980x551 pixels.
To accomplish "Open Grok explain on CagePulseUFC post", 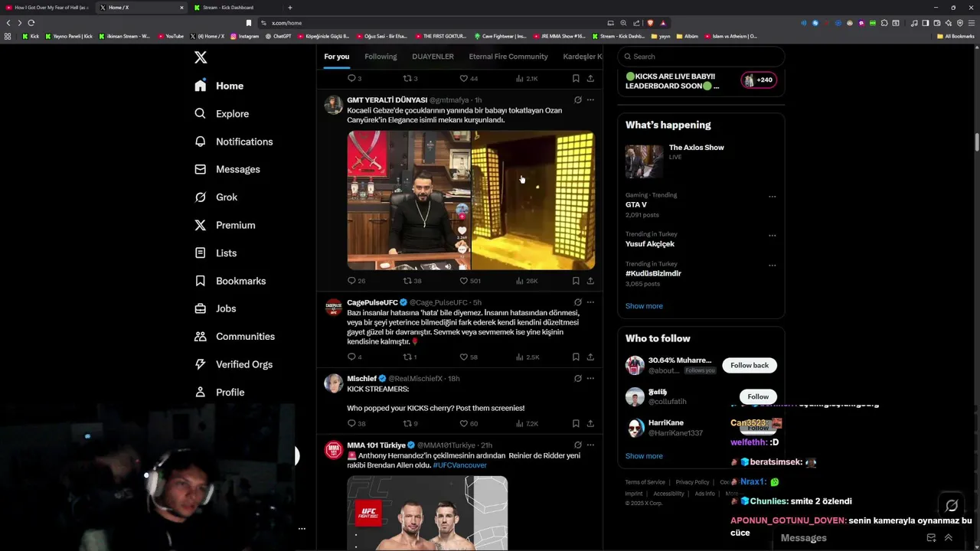I will tap(578, 302).
